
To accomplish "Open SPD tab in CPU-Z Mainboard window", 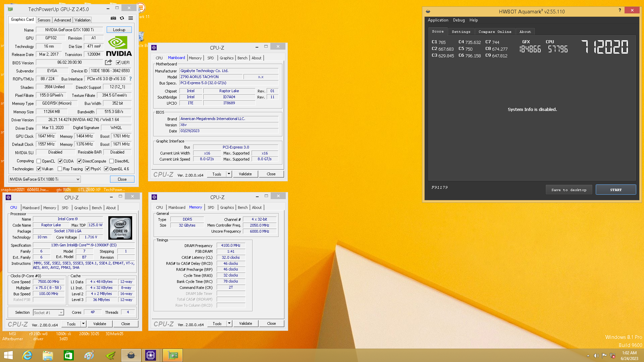I will [x=211, y=58].
